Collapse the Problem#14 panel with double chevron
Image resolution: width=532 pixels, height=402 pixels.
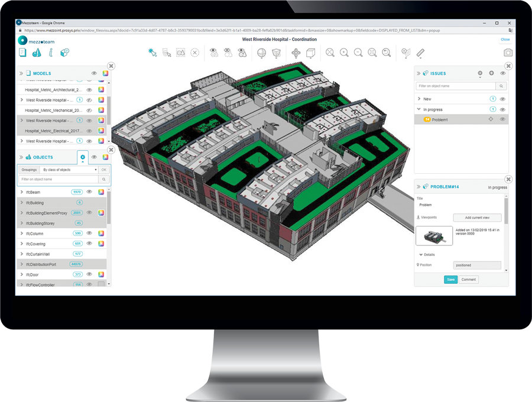tap(419, 187)
